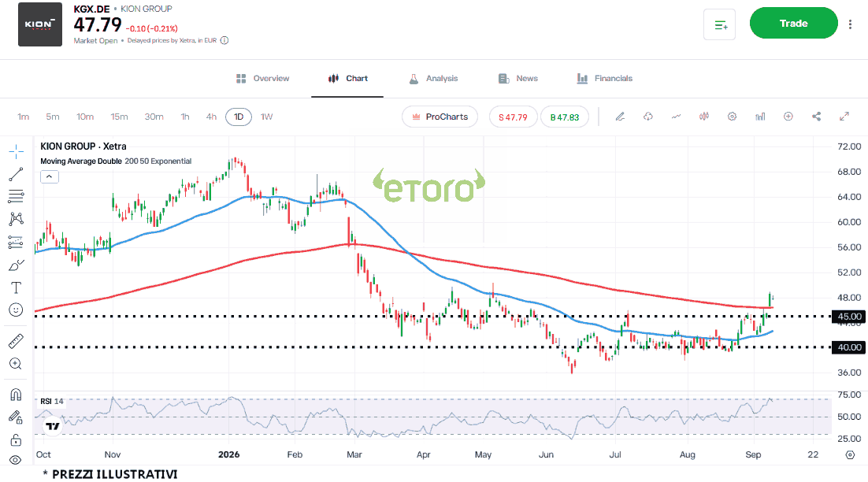Screen dimensions: 868x482
Task: Open the indicators bar chart icon
Action: tap(760, 117)
